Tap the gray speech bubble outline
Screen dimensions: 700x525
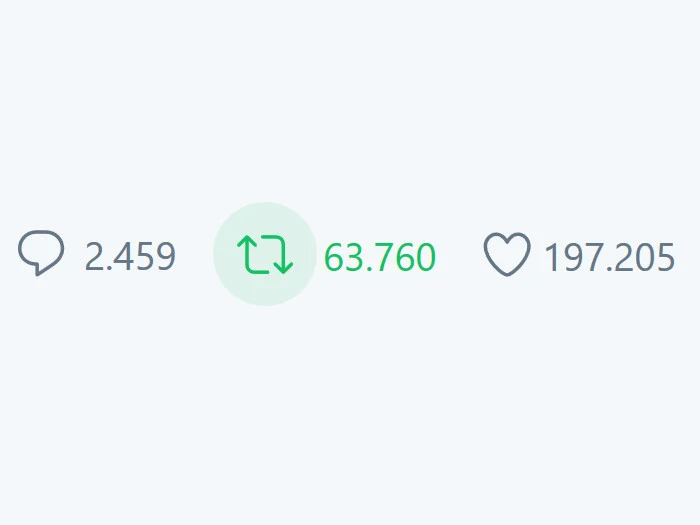[41, 253]
